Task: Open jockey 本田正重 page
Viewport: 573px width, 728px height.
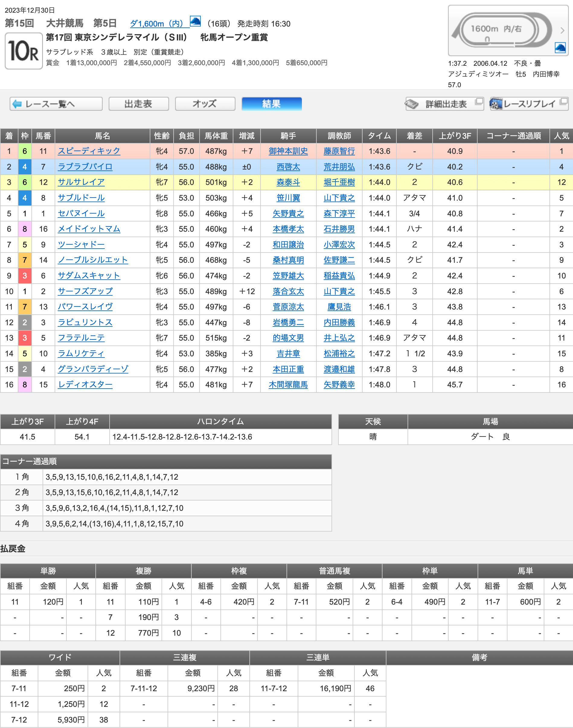Action: (288, 369)
